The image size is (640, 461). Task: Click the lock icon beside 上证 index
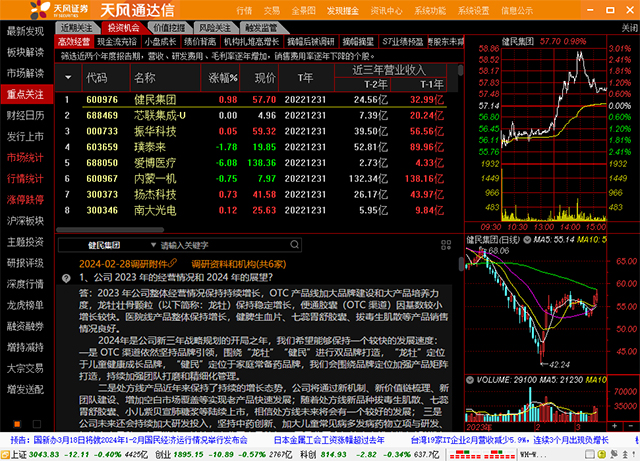coord(5,454)
